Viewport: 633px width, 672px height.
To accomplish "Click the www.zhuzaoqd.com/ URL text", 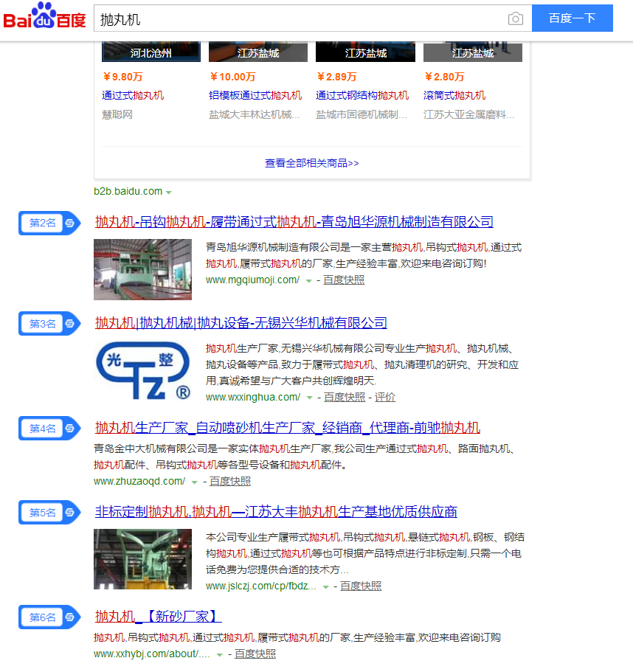I will tap(139, 482).
